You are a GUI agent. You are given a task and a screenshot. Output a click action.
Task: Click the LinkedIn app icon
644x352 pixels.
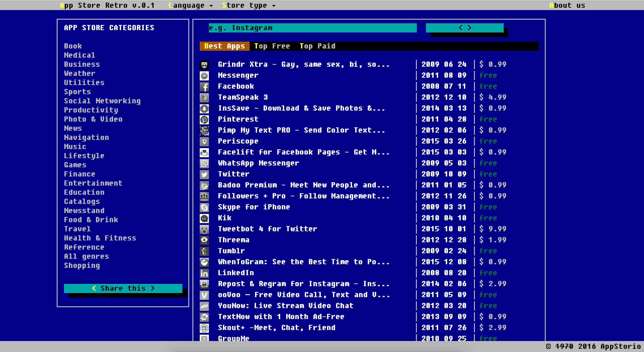204,273
